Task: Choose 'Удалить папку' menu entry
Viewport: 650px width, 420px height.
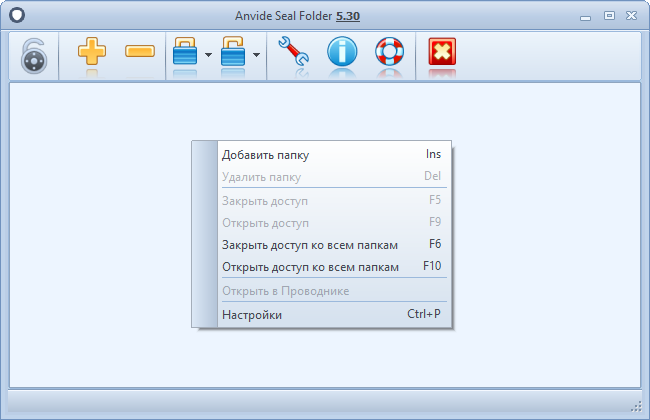Action: [x=332, y=177]
